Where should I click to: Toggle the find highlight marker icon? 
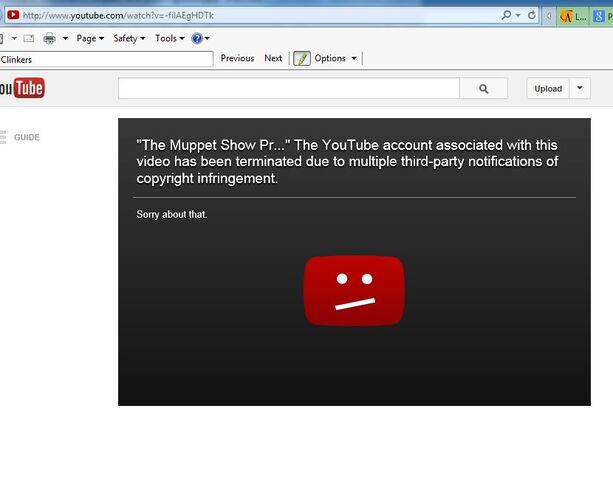pyautogui.click(x=302, y=58)
